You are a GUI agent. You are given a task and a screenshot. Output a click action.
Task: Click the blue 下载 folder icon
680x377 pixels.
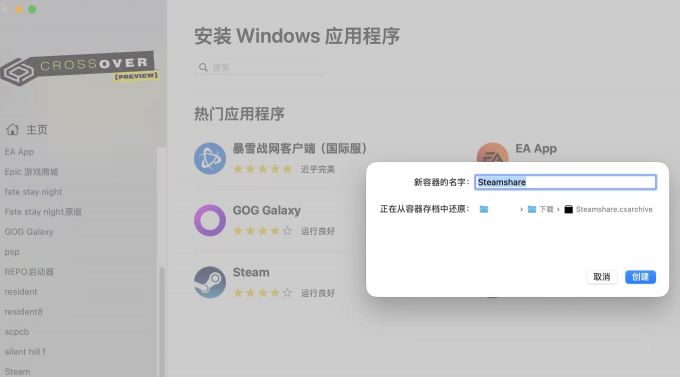(532, 210)
